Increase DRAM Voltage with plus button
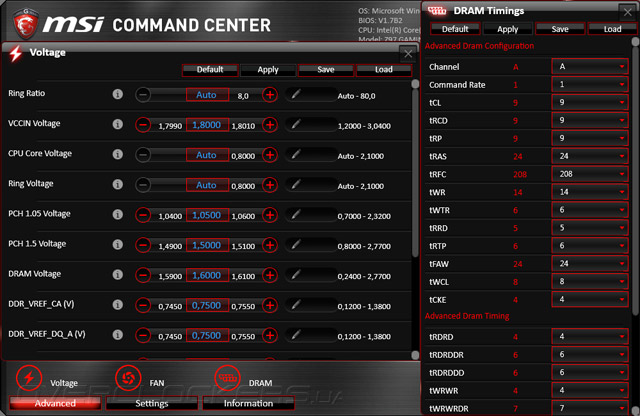Screen dimensions: 640x416 click(270, 276)
